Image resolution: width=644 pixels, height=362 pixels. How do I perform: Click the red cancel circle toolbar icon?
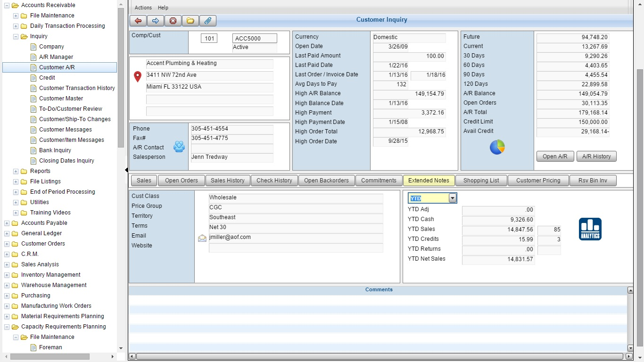click(x=173, y=21)
